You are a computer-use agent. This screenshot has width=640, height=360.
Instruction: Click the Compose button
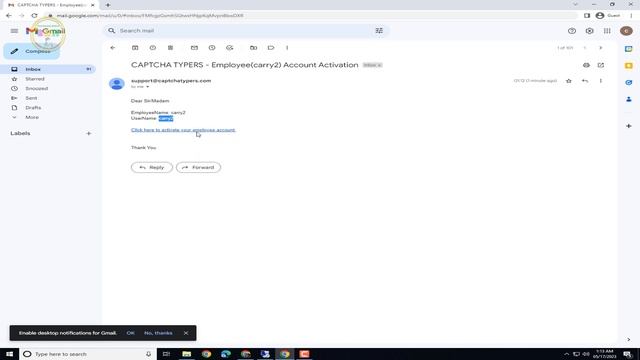pyautogui.click(x=32, y=51)
